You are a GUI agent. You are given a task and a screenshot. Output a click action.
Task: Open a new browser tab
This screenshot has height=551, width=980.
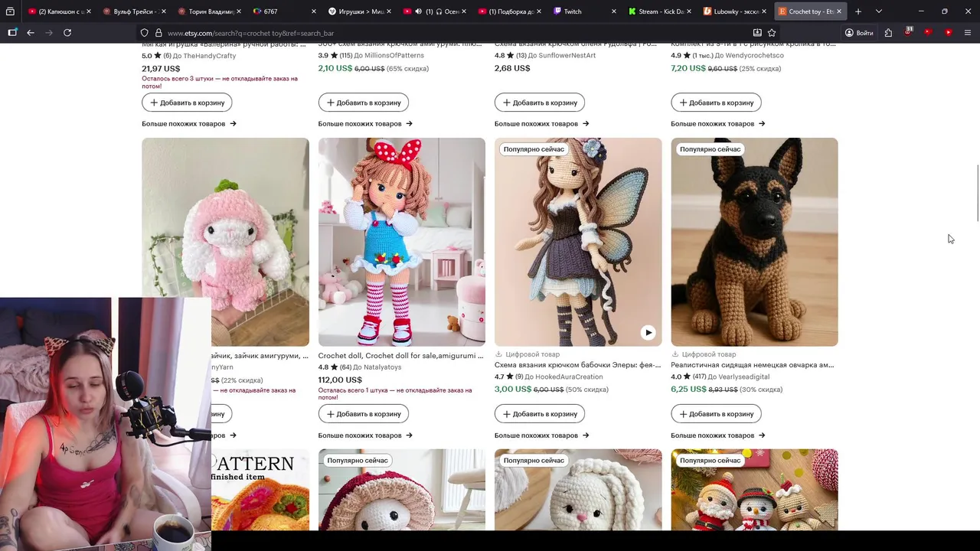(x=858, y=11)
